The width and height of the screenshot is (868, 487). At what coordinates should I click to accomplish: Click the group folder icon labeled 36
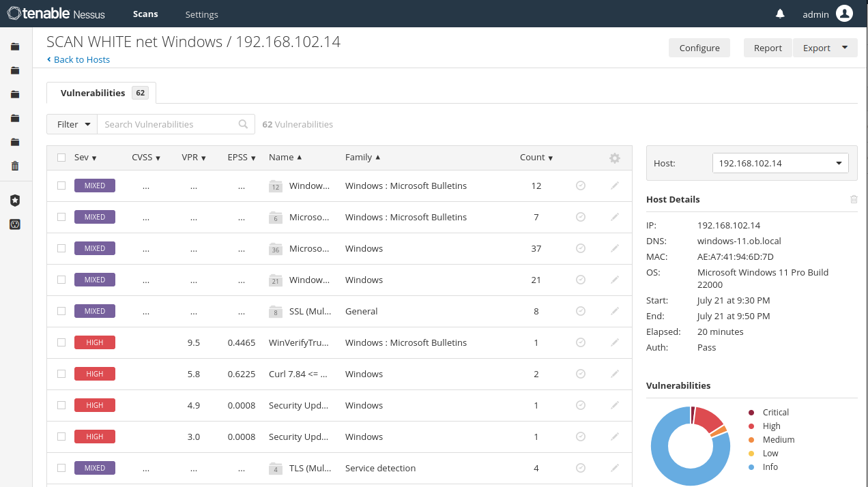(x=276, y=249)
